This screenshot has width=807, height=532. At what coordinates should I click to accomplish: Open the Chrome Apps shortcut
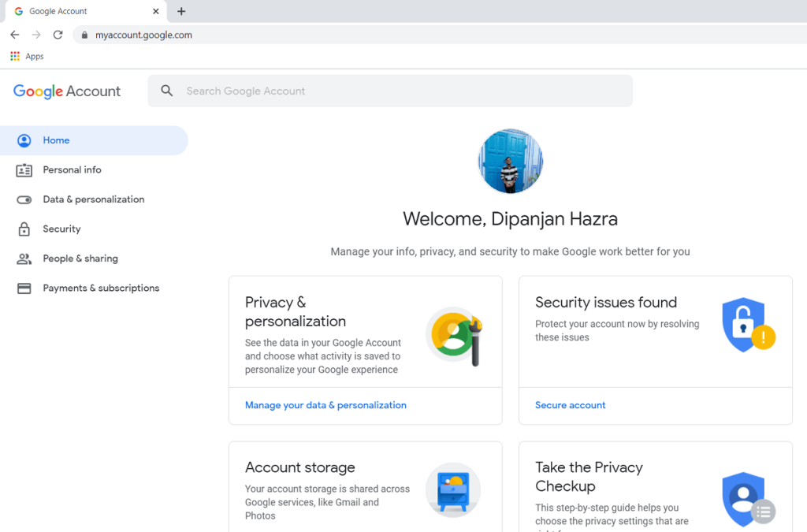(x=27, y=57)
